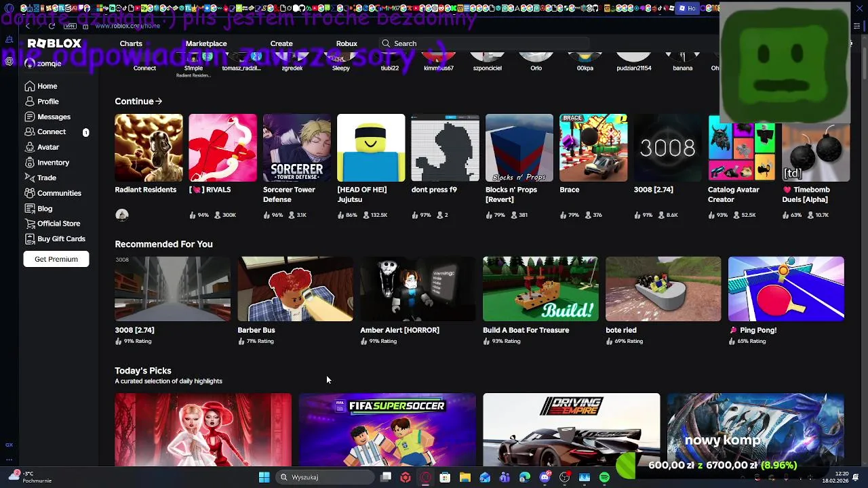Click the Roblox logo
Viewport: 868px width, 488px height.
[x=54, y=43]
